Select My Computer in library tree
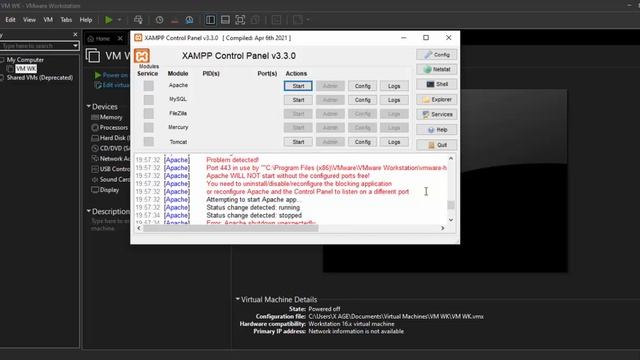This screenshot has height=360, width=640. click(x=25, y=60)
